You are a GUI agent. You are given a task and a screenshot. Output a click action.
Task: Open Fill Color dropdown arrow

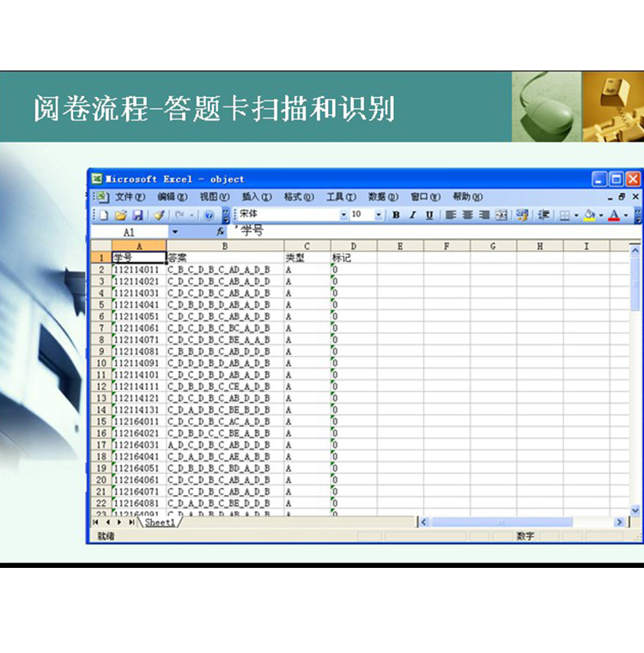pos(601,216)
